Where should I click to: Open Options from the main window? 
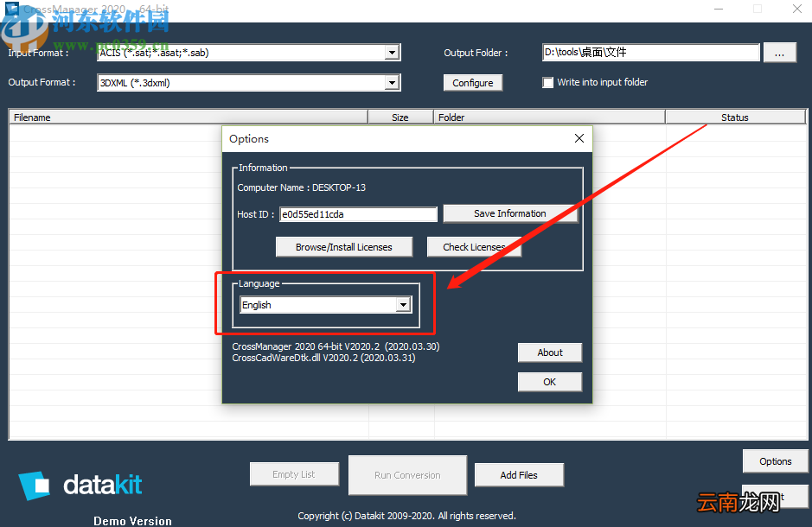[x=775, y=461]
